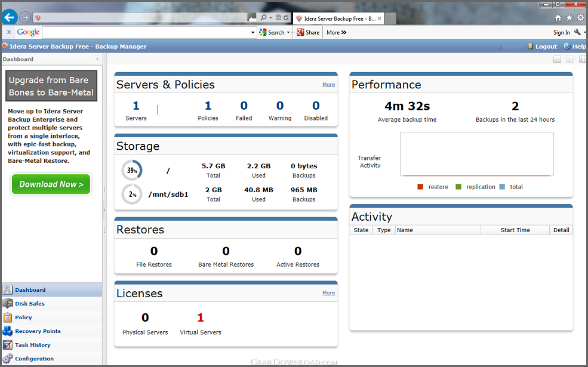
Task: Open Policy in the sidebar
Action: pos(52,317)
